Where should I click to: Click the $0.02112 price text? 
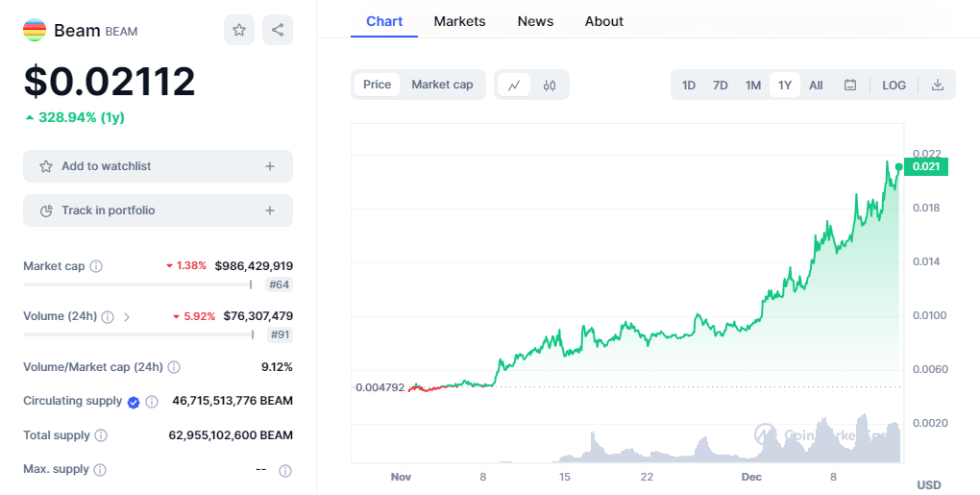pos(110,82)
